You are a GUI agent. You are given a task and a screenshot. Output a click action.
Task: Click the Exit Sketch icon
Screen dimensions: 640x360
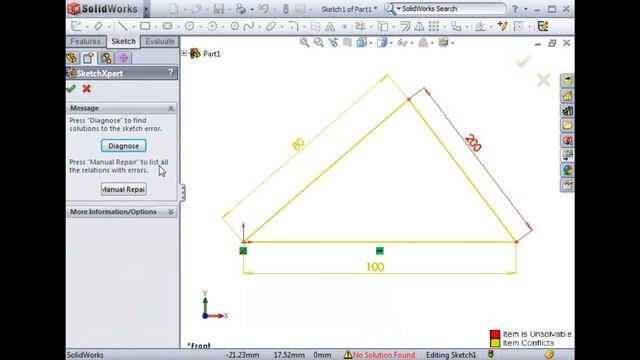(x=76, y=26)
